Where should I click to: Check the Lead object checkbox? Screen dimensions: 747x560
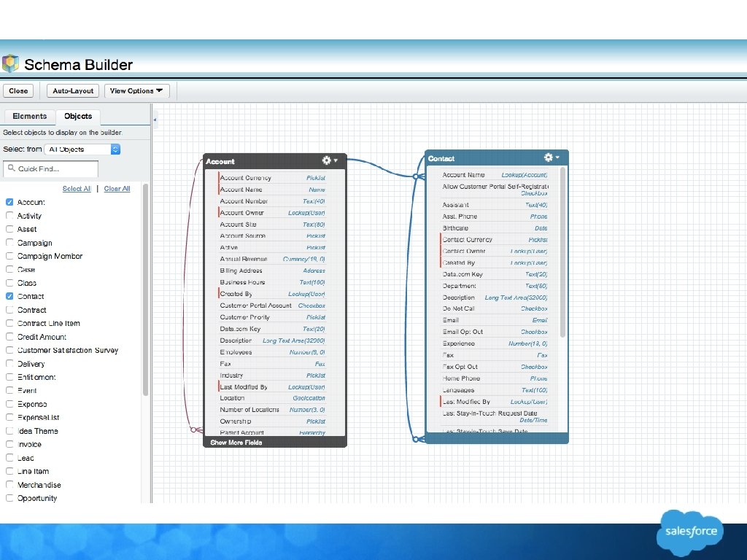9,458
